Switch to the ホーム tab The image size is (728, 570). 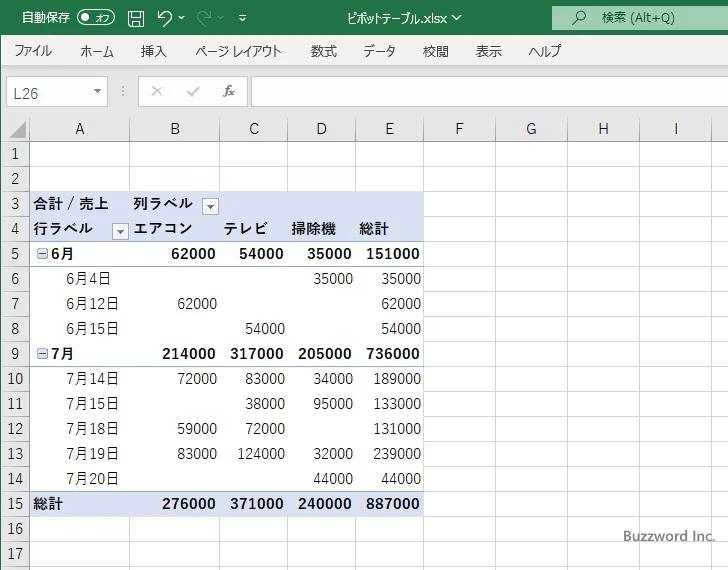pos(97,51)
